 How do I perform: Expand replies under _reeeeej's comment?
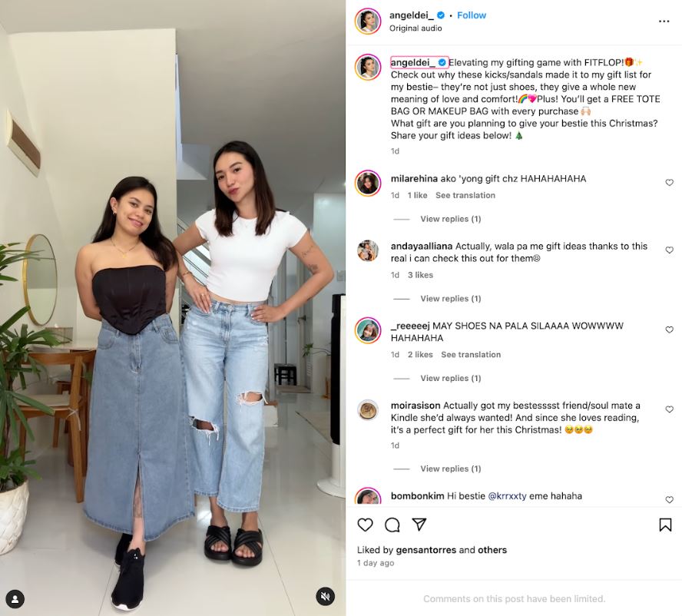pyautogui.click(x=451, y=378)
